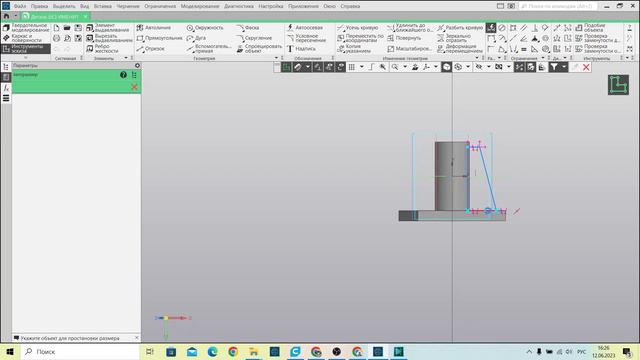This screenshot has width=640, height=360.
Task: Select the Отрезок line segment tool
Action: (151, 49)
